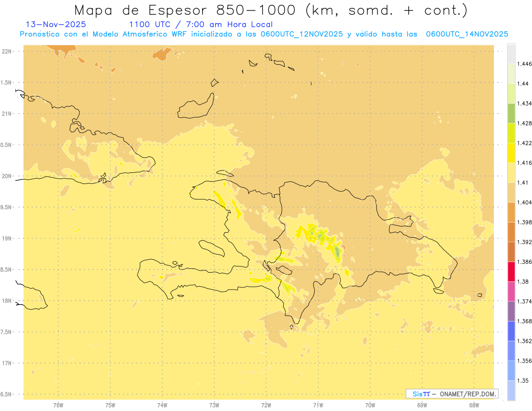Click the tan legend swatch above 1.404
Image resolution: width=532 pixels, height=411 pixels.
point(511,192)
